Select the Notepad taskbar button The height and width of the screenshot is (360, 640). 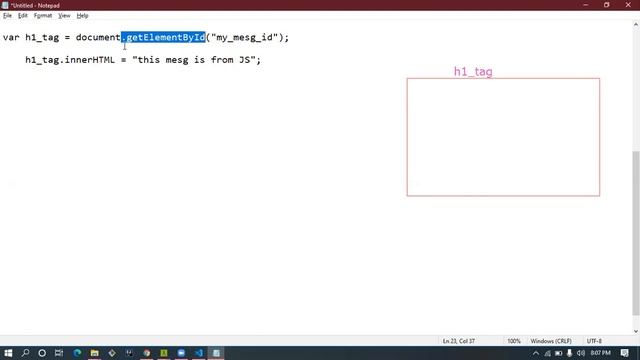point(216,353)
